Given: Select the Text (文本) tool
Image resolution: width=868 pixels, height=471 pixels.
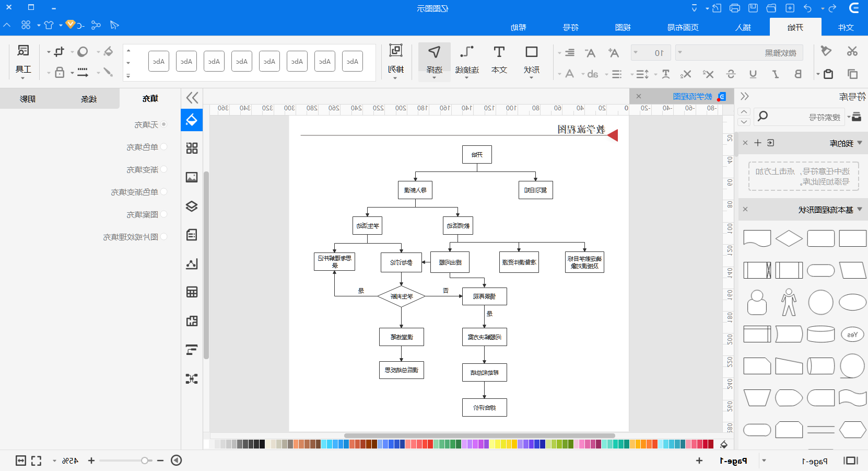Looking at the screenshot, I should (499, 61).
